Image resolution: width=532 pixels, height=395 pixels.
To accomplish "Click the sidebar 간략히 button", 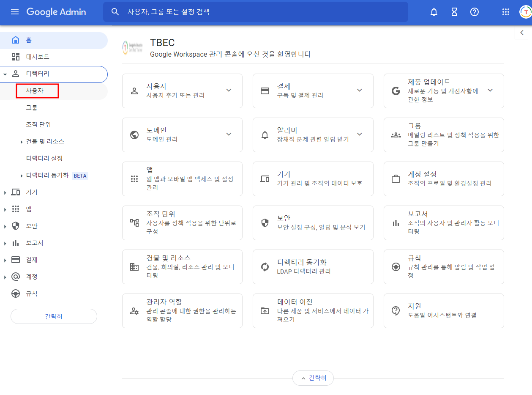I will [54, 316].
